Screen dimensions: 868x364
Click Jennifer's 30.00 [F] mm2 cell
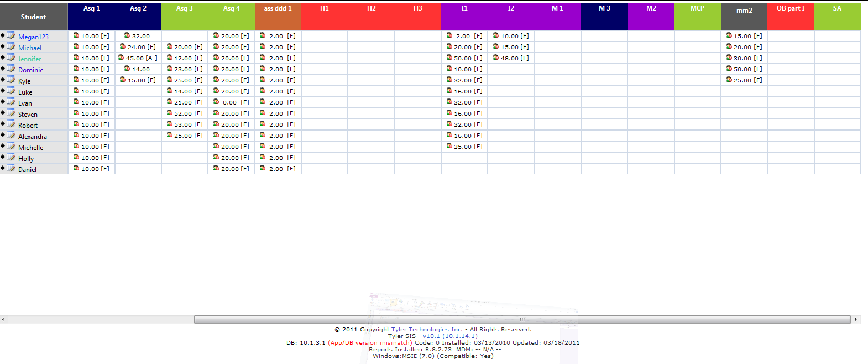coord(744,58)
